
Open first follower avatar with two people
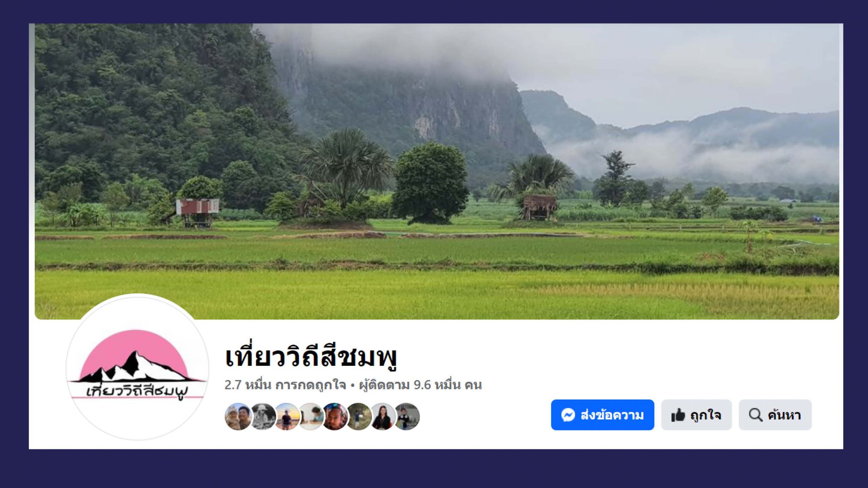(238, 416)
